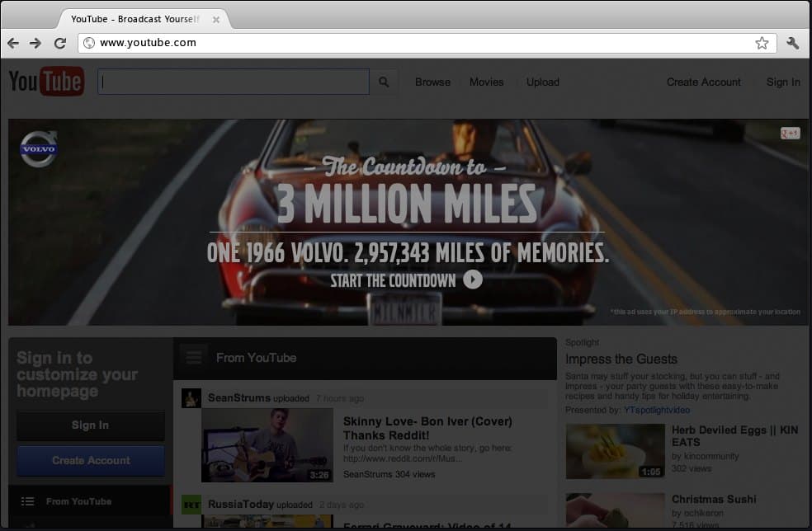Click the ad IP address disclaimer text

point(706,312)
